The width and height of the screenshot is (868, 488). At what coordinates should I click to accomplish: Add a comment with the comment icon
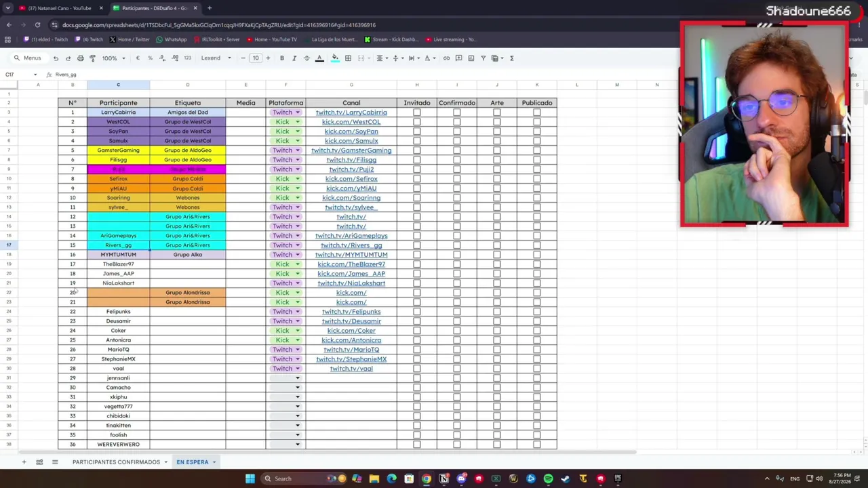[x=458, y=58]
